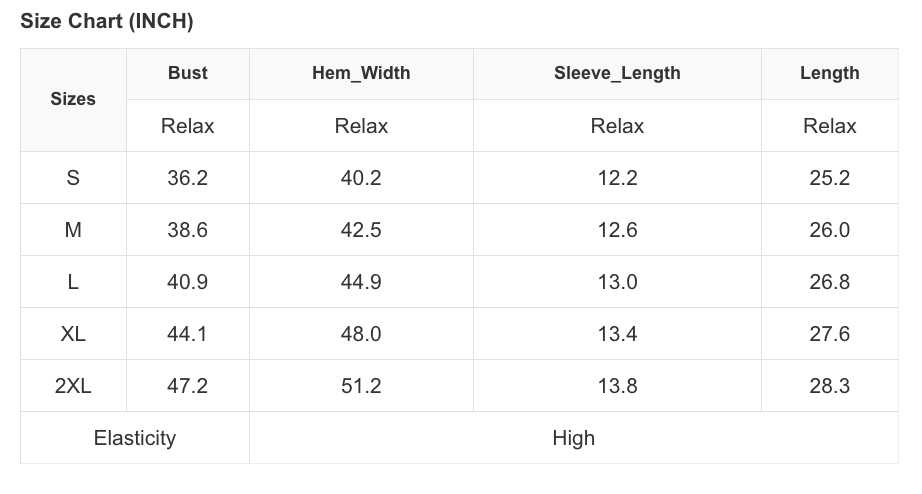Select the 27.6 length cell

tap(829, 334)
